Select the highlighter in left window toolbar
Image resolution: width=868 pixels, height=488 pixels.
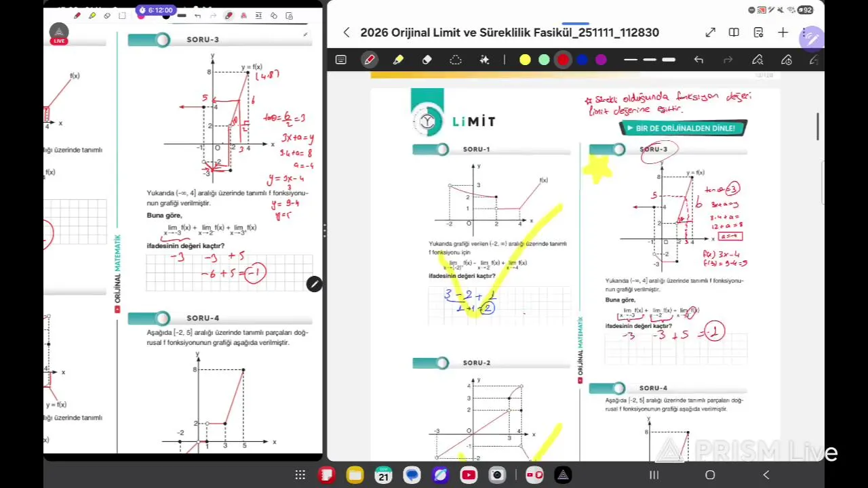click(92, 15)
